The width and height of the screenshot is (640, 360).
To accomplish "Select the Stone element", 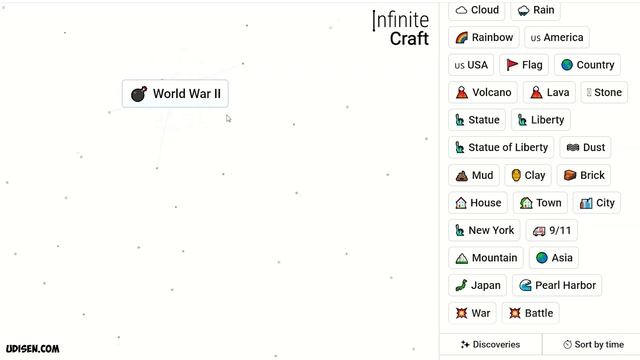I will tap(604, 92).
